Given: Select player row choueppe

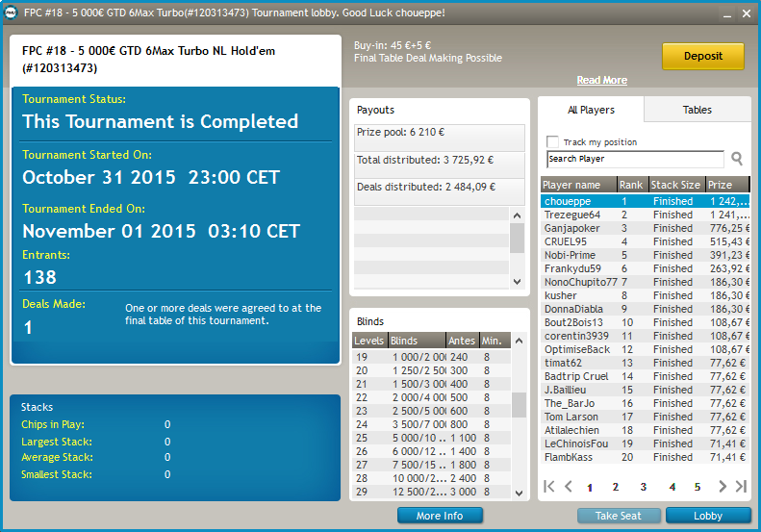Looking at the screenshot, I should pos(645,201).
